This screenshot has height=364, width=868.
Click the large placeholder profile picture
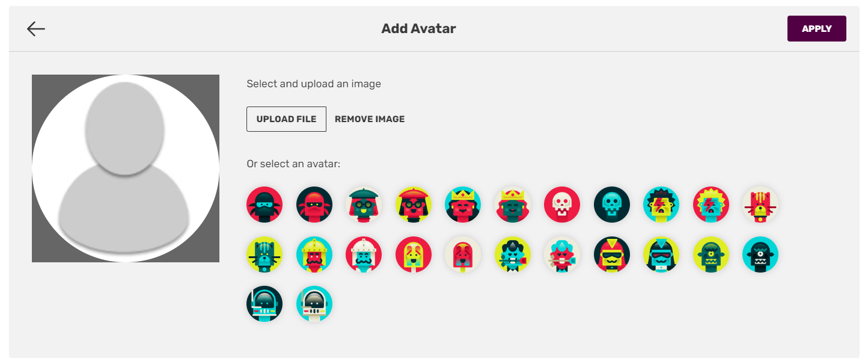[126, 168]
